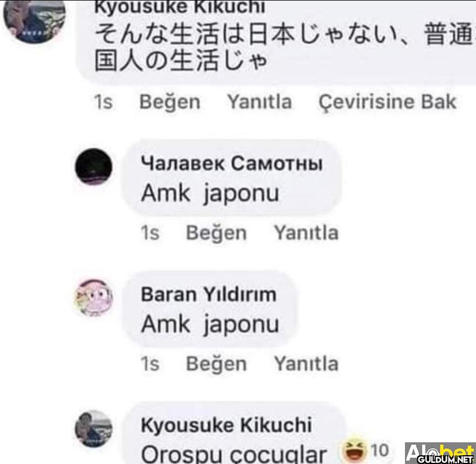Select the Japanese comment text bubble
The height and width of the screenshot is (464, 476).
point(275,42)
